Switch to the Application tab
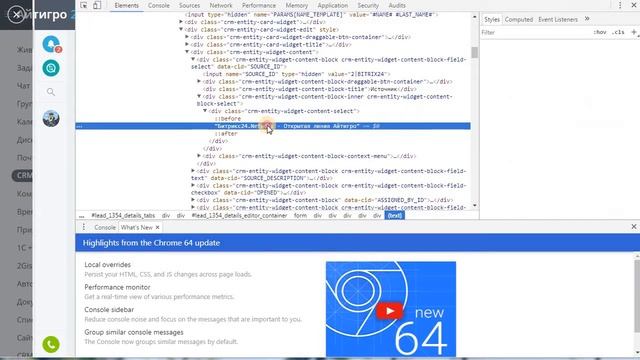The width and height of the screenshot is (640, 360). click(x=333, y=5)
